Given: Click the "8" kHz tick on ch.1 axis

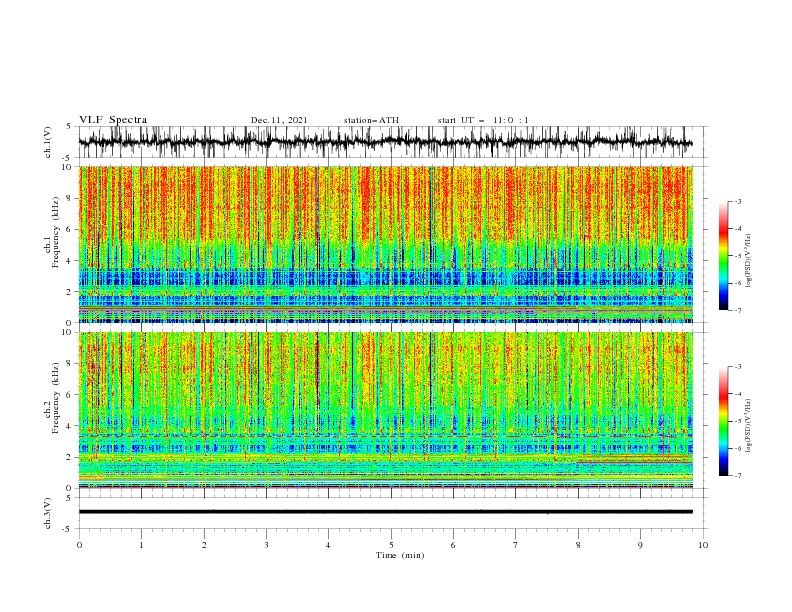Looking at the screenshot, I should [x=69, y=198].
